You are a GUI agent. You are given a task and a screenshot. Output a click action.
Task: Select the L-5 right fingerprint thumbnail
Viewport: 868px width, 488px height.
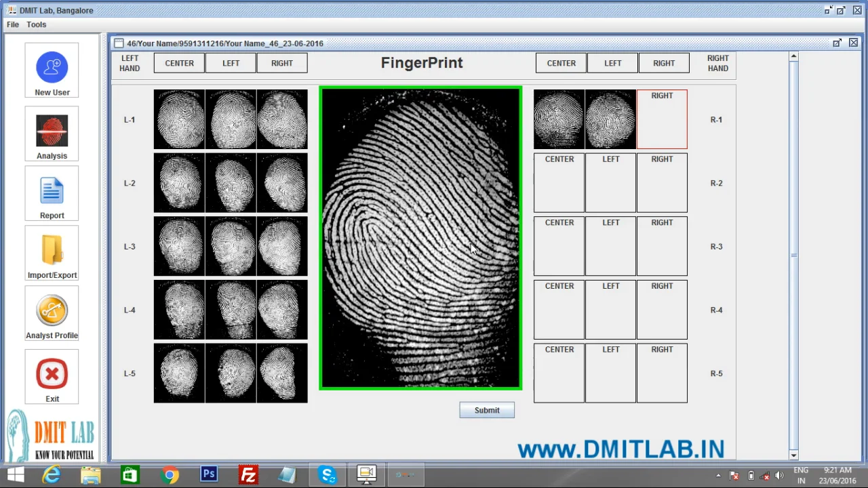[x=282, y=373]
